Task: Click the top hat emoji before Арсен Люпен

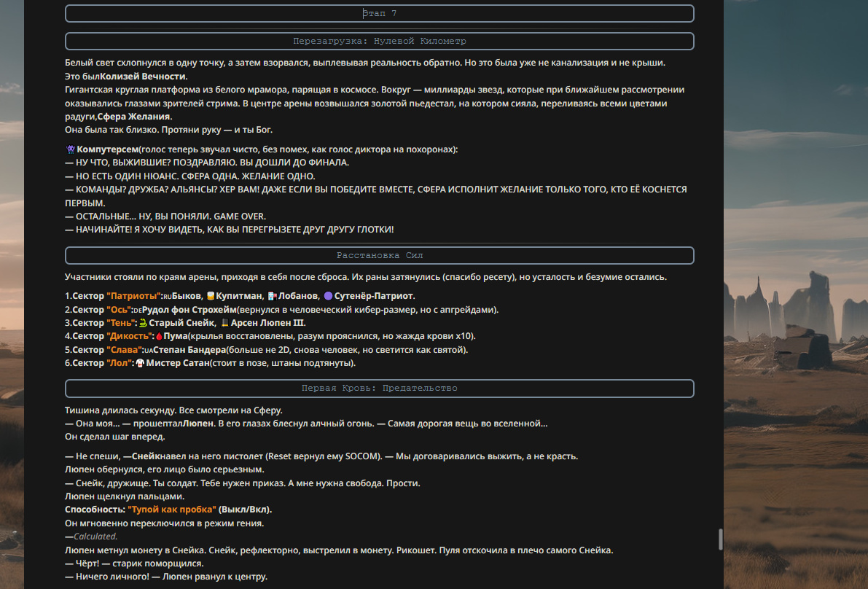Action: (224, 323)
